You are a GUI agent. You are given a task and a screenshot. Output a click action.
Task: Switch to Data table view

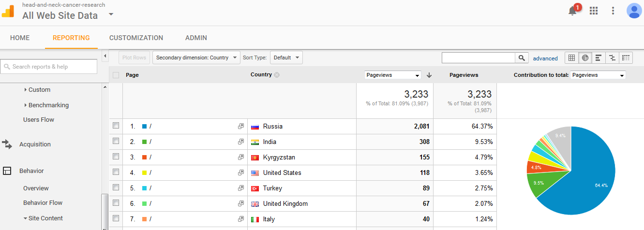571,58
